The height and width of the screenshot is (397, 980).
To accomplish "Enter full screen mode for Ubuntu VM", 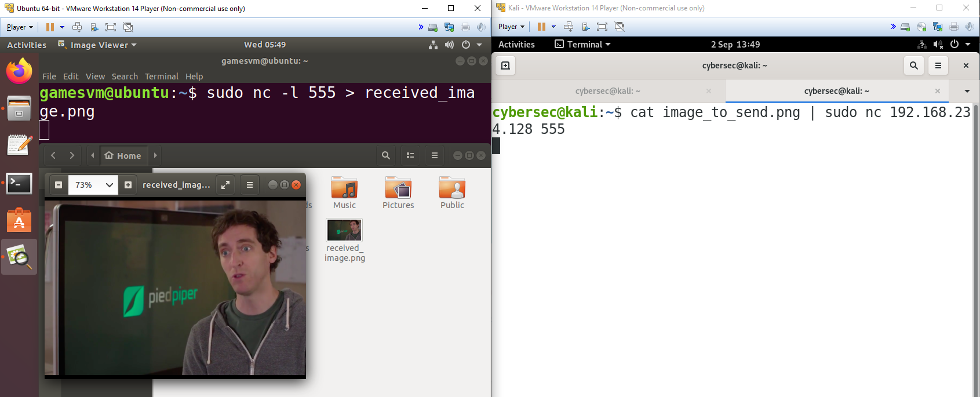I will (x=111, y=27).
